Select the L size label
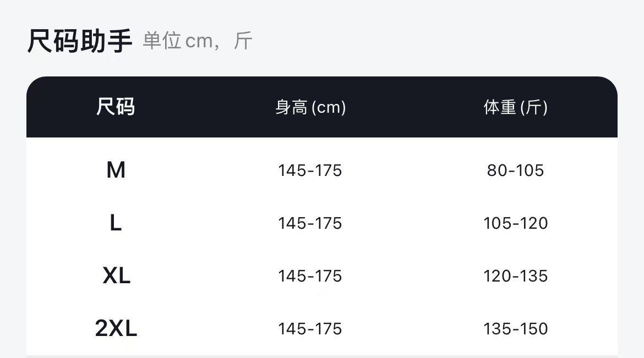The height and width of the screenshot is (358, 644). click(x=116, y=223)
